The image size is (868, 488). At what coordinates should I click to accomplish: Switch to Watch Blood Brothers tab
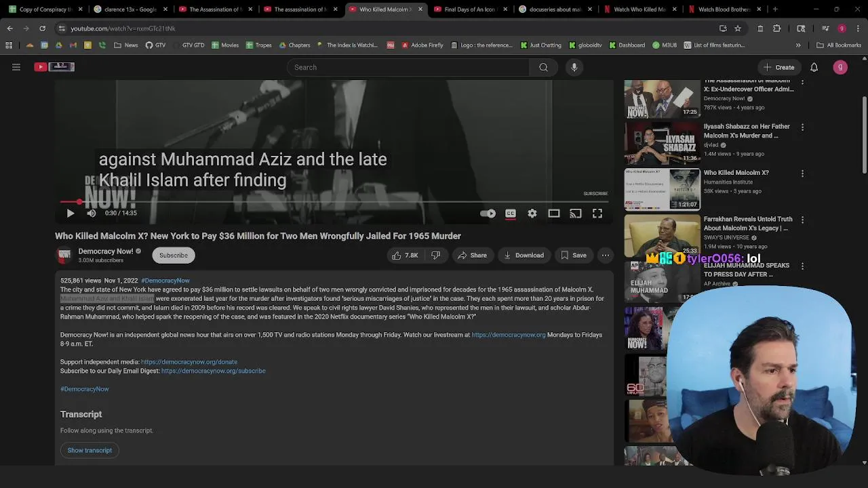pos(726,9)
